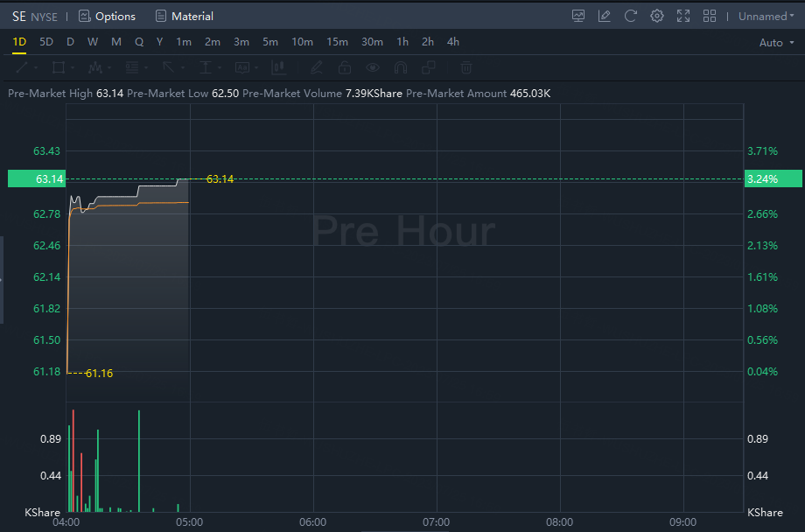Image resolution: width=805 pixels, height=532 pixels.
Task: Toggle drawings visibility eye icon
Action: click(373, 67)
